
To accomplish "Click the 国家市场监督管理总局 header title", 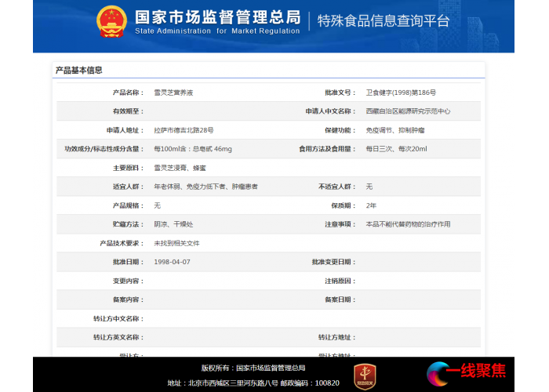I will (216, 17).
